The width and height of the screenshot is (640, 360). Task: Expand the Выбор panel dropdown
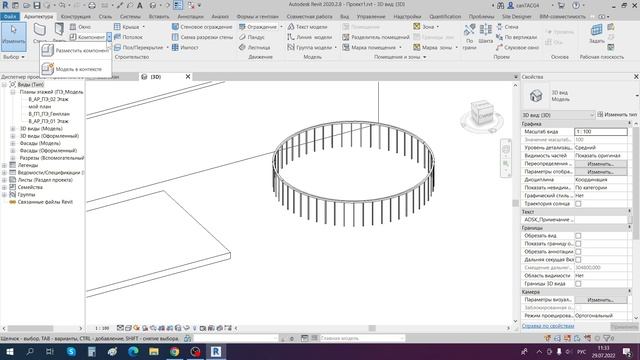(23, 57)
